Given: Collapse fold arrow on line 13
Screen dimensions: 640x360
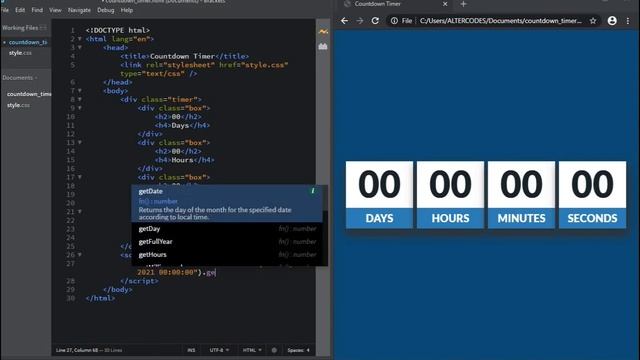Looking at the screenshot, I should (80, 142).
